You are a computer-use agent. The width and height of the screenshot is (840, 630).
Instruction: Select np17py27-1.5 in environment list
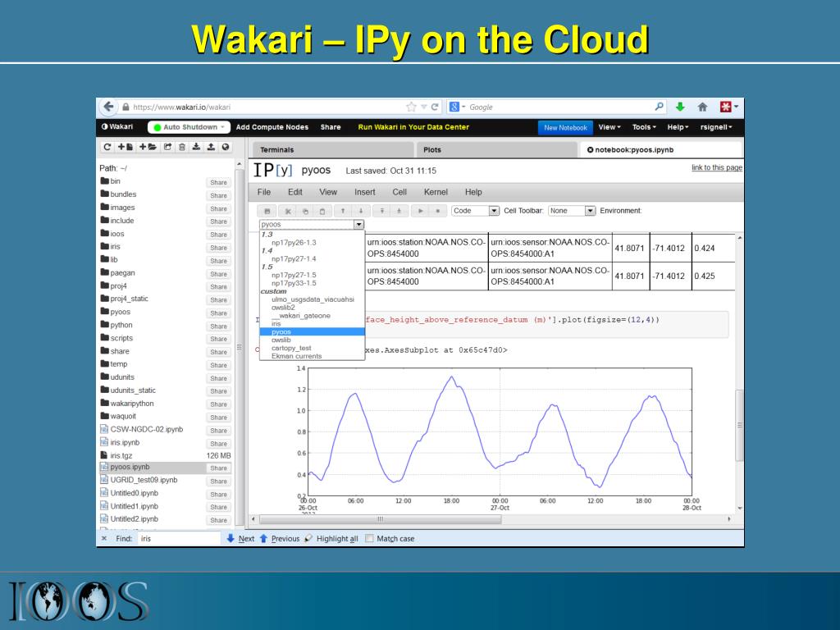tap(294, 275)
